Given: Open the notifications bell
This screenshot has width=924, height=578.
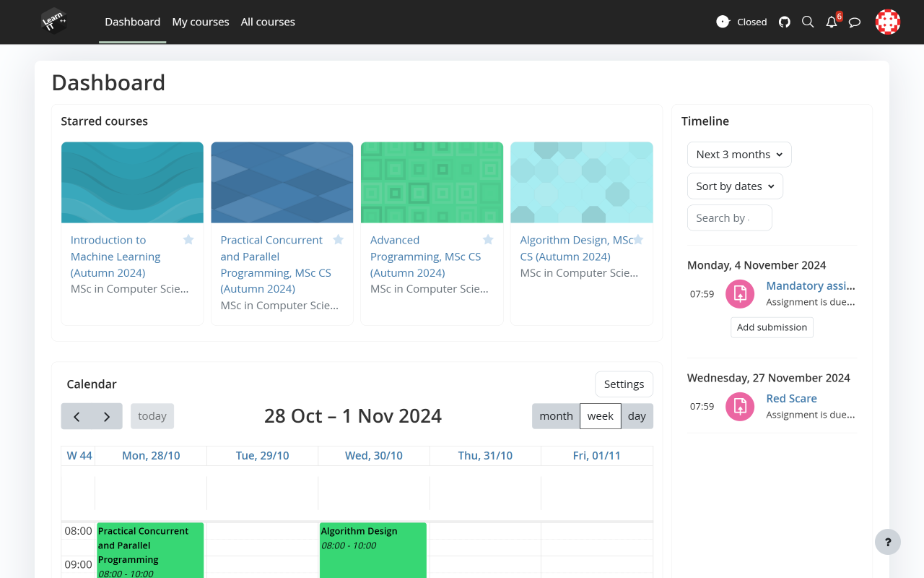Looking at the screenshot, I should coord(832,22).
